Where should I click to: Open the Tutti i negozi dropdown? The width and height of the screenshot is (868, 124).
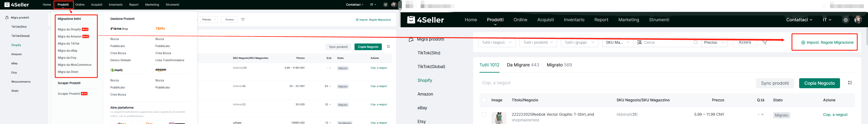tap(497, 43)
